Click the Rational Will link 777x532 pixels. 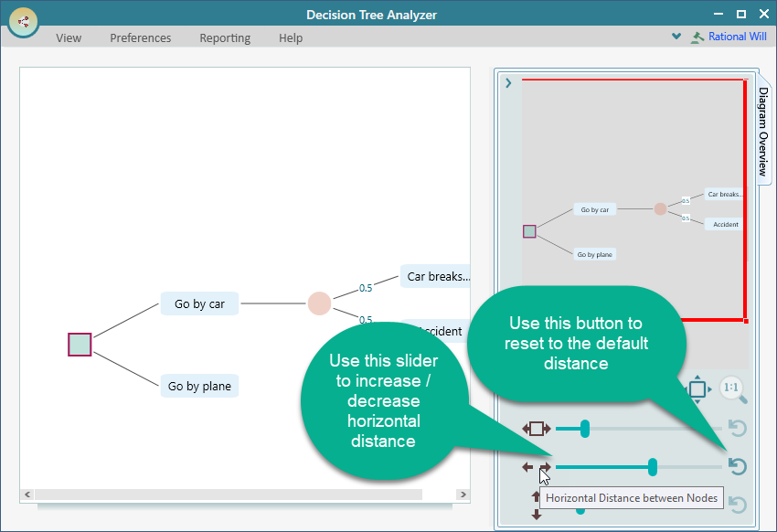737,37
